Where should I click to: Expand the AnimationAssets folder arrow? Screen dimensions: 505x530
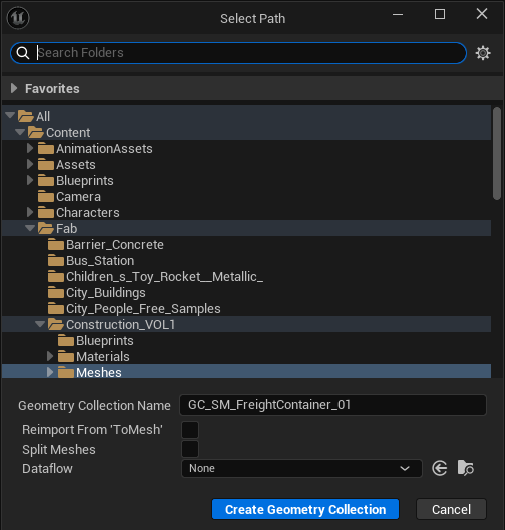point(30,148)
